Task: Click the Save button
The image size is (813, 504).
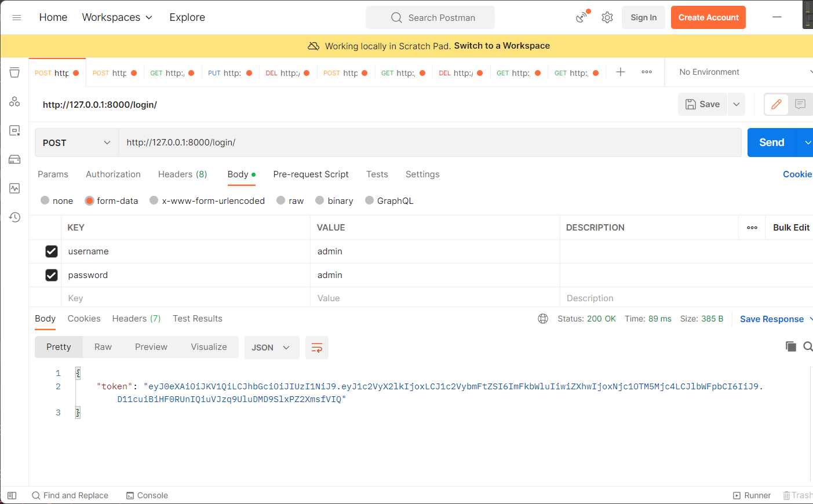Action: click(x=702, y=104)
